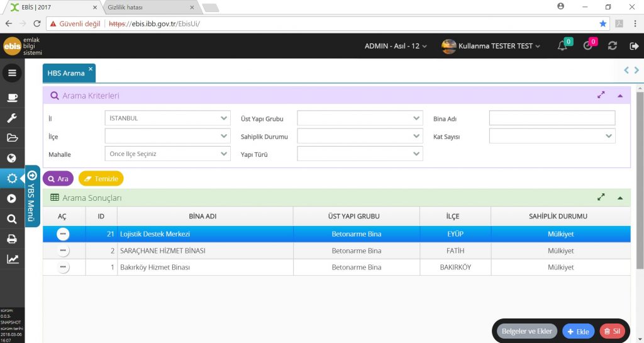644x343 pixels.
Task: Open the line chart sidebar icon
Action: (12, 259)
